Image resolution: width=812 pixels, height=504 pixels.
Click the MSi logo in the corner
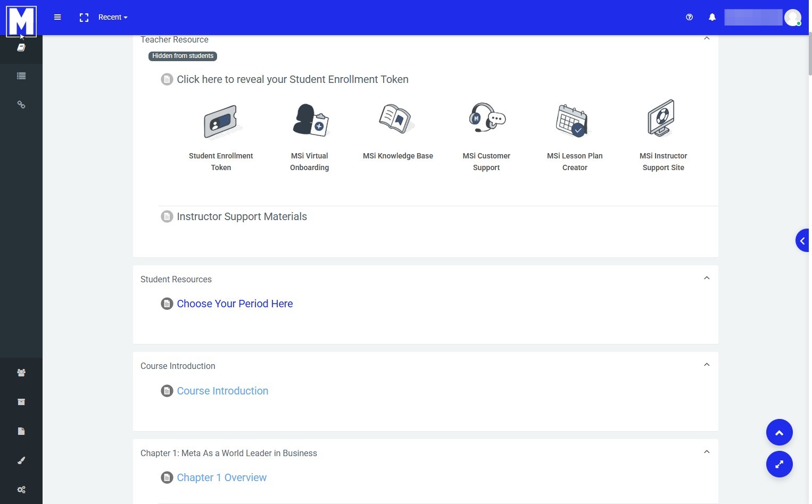click(21, 21)
